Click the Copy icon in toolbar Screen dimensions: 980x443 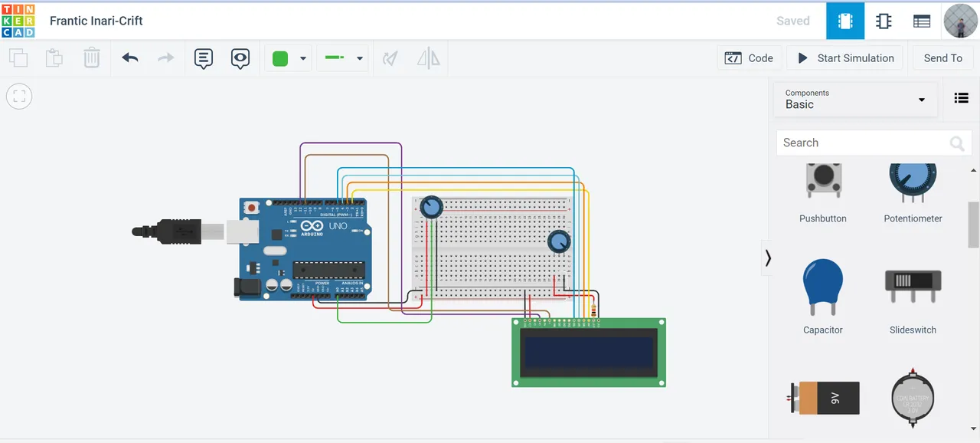click(x=18, y=58)
